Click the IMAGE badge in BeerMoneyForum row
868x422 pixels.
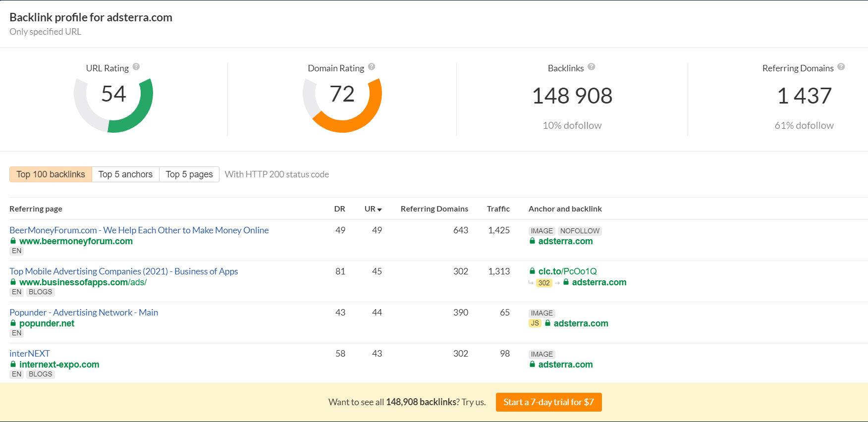coord(542,231)
